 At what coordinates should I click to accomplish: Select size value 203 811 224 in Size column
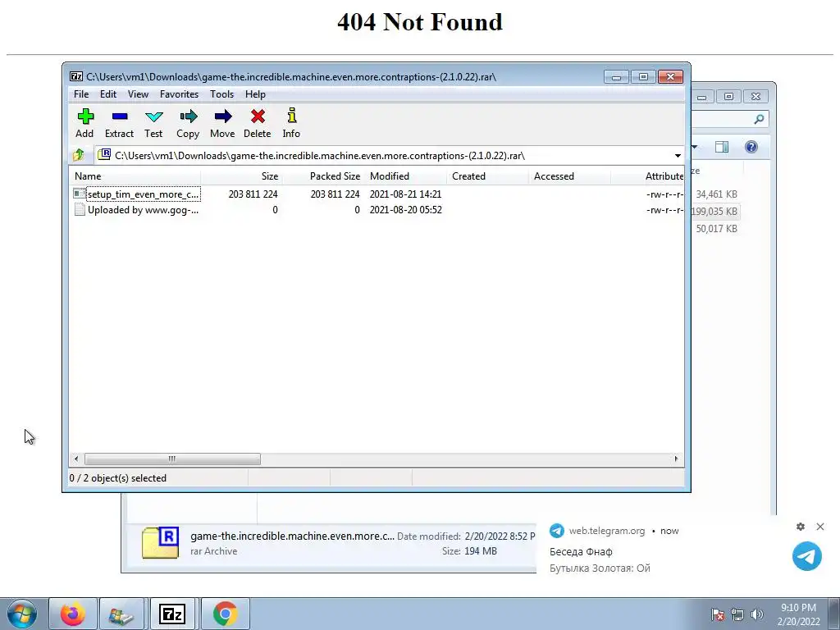coord(253,194)
